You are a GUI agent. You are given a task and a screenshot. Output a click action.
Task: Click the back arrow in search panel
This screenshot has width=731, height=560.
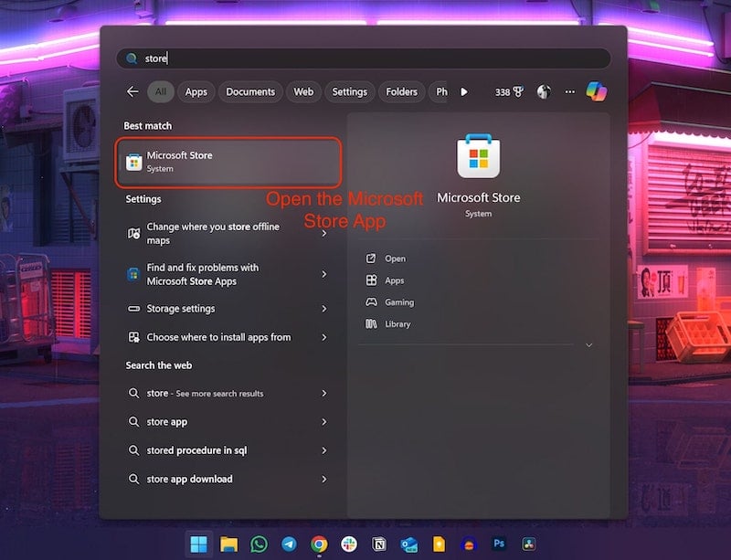[132, 92]
